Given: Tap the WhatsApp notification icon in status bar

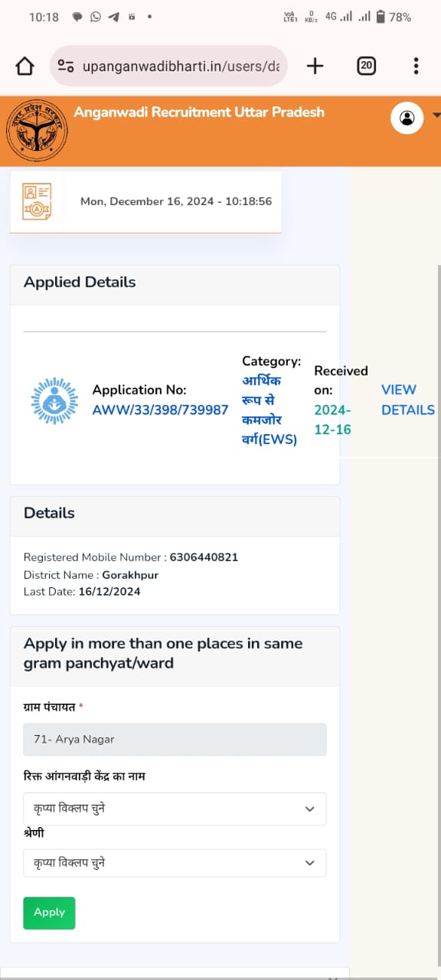Looking at the screenshot, I should 95,16.
